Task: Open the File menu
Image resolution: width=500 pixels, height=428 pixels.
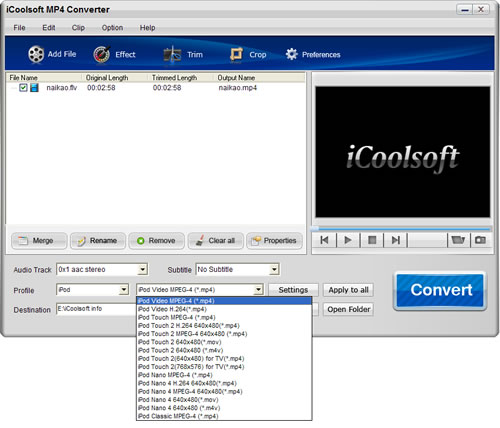Action: pos(19,28)
